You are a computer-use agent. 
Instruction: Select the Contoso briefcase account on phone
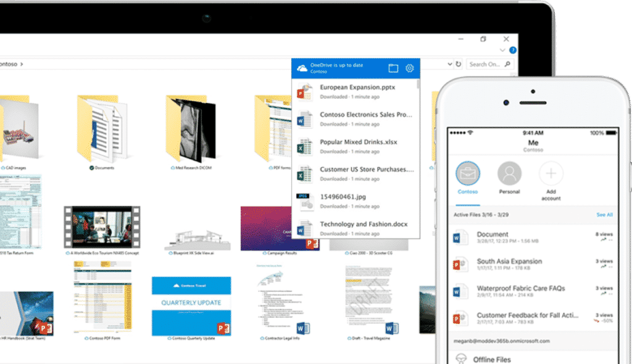click(x=468, y=173)
